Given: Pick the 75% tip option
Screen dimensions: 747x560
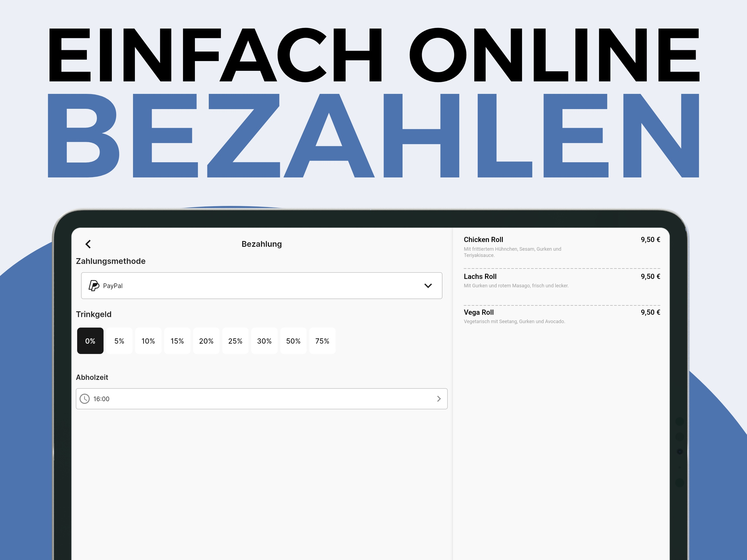Looking at the screenshot, I should point(322,341).
